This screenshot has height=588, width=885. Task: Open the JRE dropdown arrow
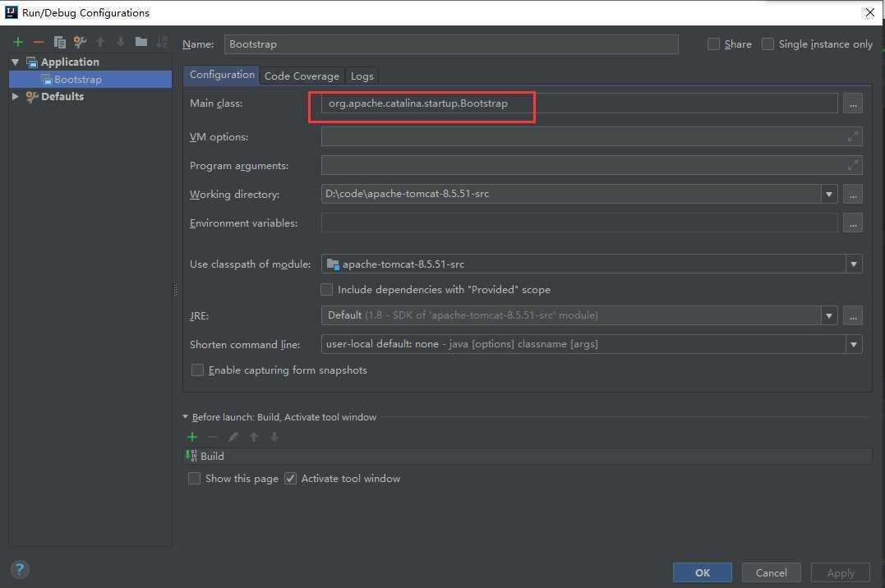click(828, 315)
